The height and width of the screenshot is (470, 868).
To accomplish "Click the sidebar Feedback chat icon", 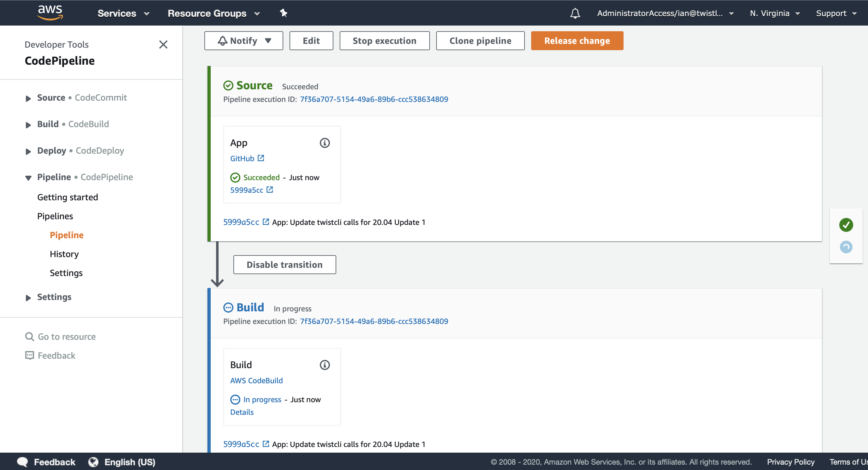I will click(30, 355).
